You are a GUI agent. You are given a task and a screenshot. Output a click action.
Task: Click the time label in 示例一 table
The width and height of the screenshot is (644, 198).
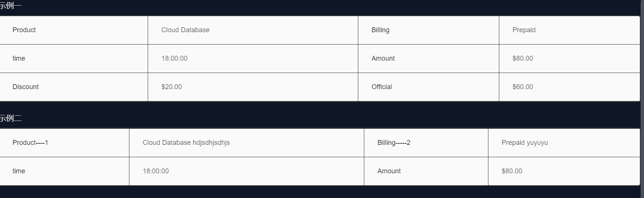pos(19,58)
